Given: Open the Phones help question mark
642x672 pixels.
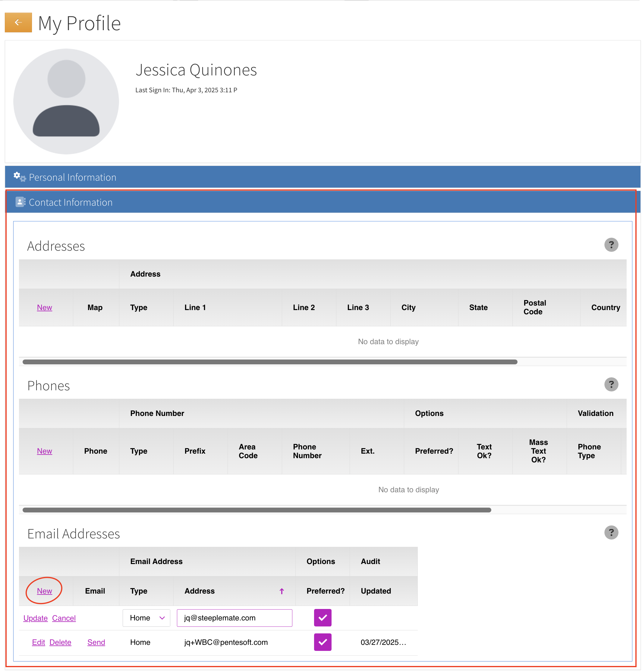Looking at the screenshot, I should (x=611, y=384).
